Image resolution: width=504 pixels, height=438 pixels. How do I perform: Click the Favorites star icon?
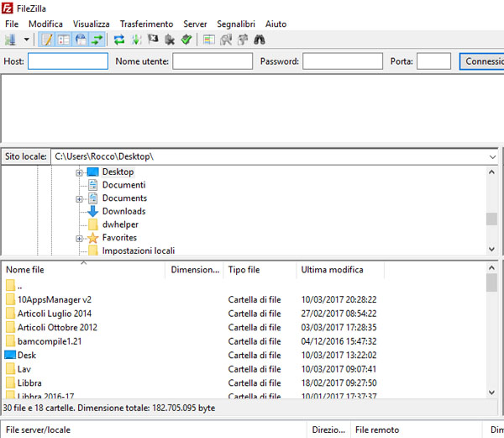(x=93, y=238)
